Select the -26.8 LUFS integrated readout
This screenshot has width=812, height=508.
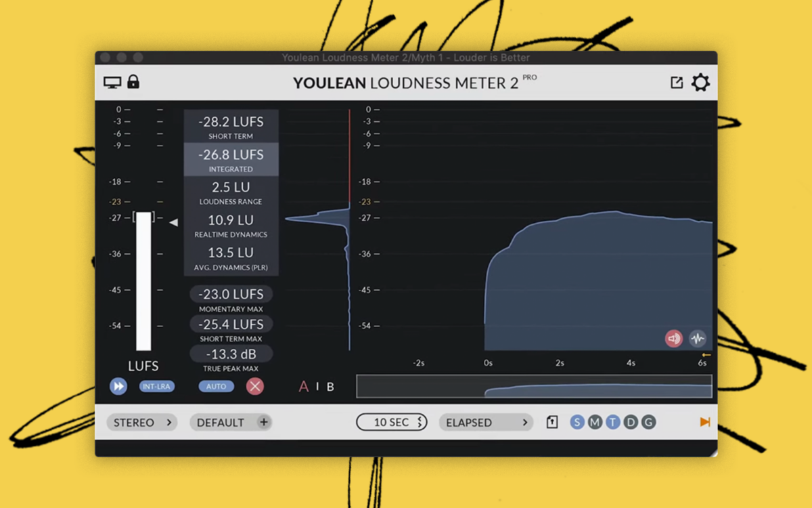[x=231, y=159]
